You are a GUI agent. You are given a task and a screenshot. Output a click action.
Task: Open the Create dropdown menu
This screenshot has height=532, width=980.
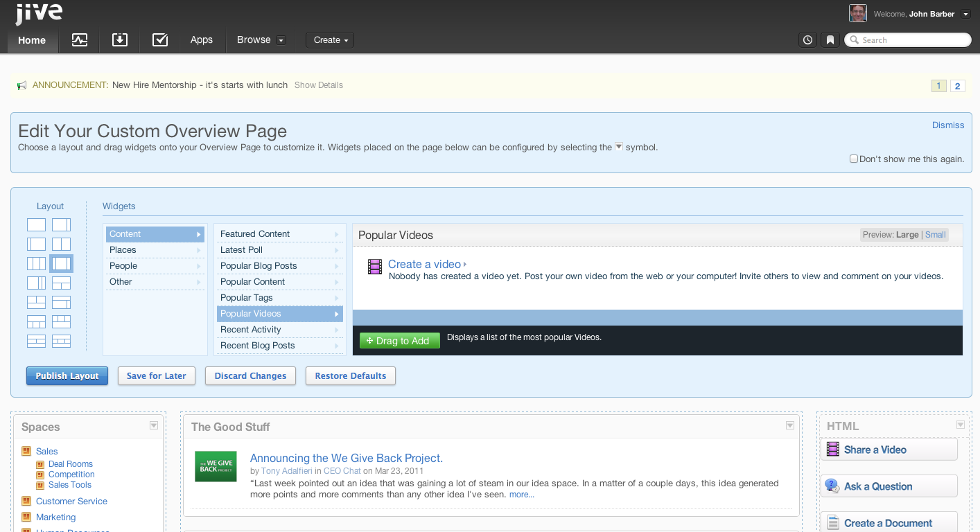[x=330, y=40]
